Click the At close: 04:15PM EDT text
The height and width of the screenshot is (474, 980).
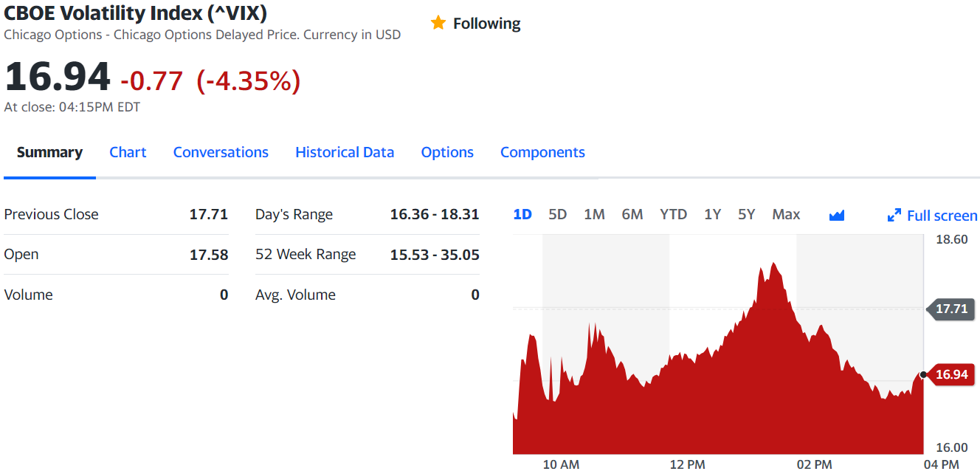(x=72, y=107)
